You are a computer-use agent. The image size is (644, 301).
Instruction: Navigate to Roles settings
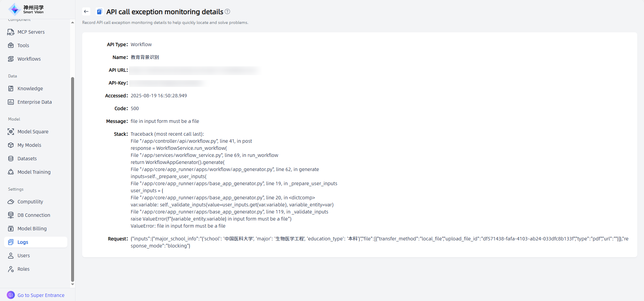(x=24, y=269)
